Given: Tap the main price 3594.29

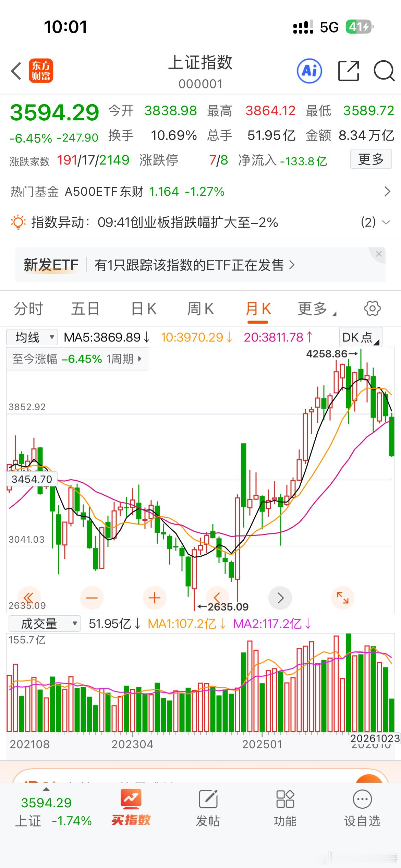Looking at the screenshot, I should pos(54,112).
